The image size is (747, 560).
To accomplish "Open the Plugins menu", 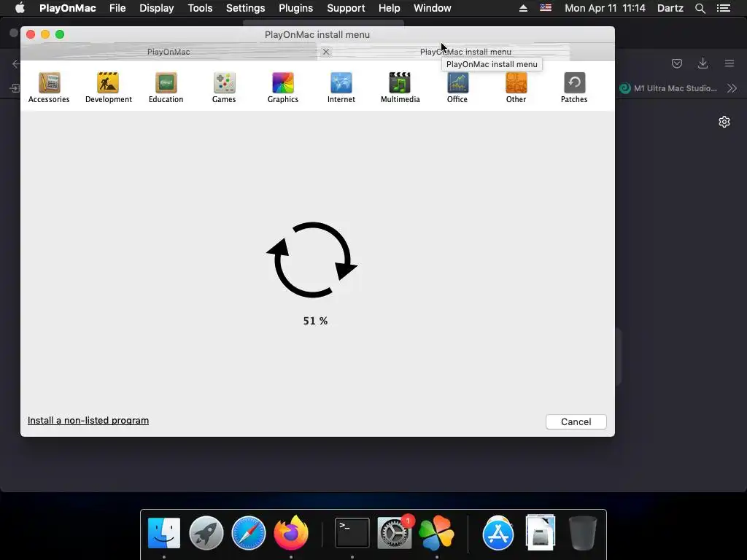I will click(x=296, y=8).
